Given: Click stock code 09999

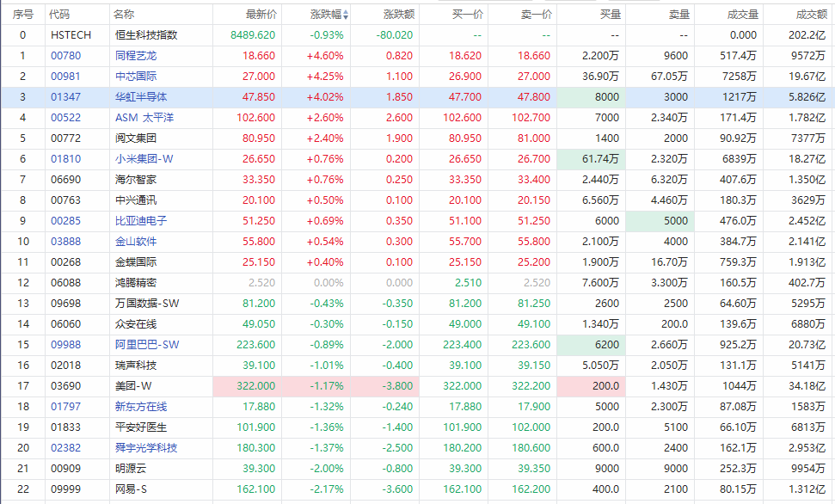Looking at the screenshot, I should click(66, 489).
